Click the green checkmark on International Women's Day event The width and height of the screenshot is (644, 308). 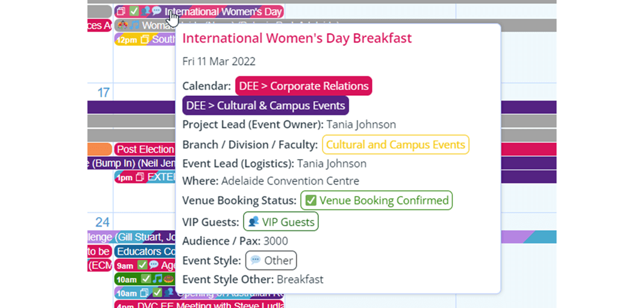click(134, 11)
